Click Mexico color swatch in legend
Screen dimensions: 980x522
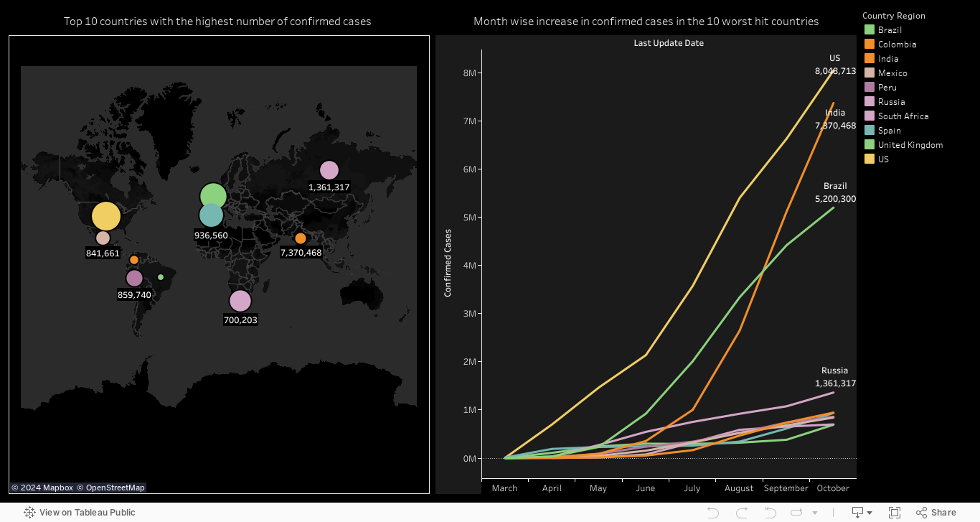tap(870, 73)
